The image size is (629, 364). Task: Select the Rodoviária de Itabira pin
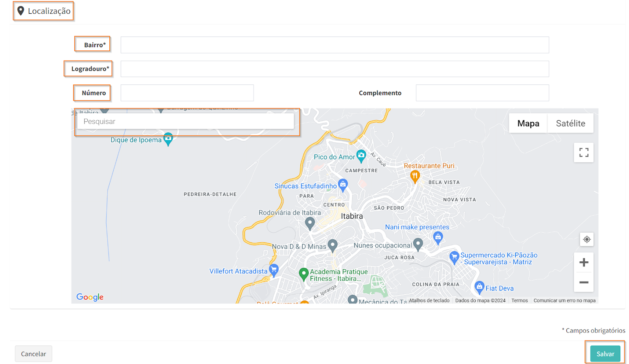pyautogui.click(x=310, y=223)
